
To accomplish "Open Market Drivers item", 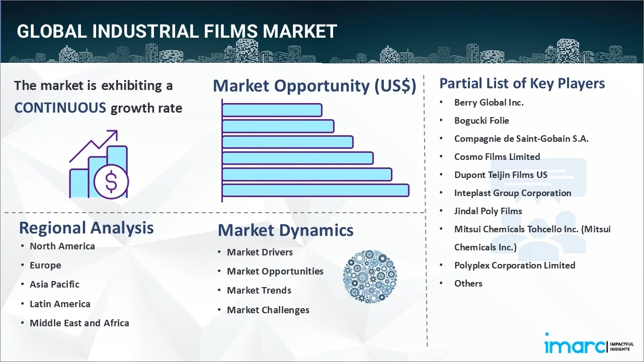I will click(x=260, y=252).
